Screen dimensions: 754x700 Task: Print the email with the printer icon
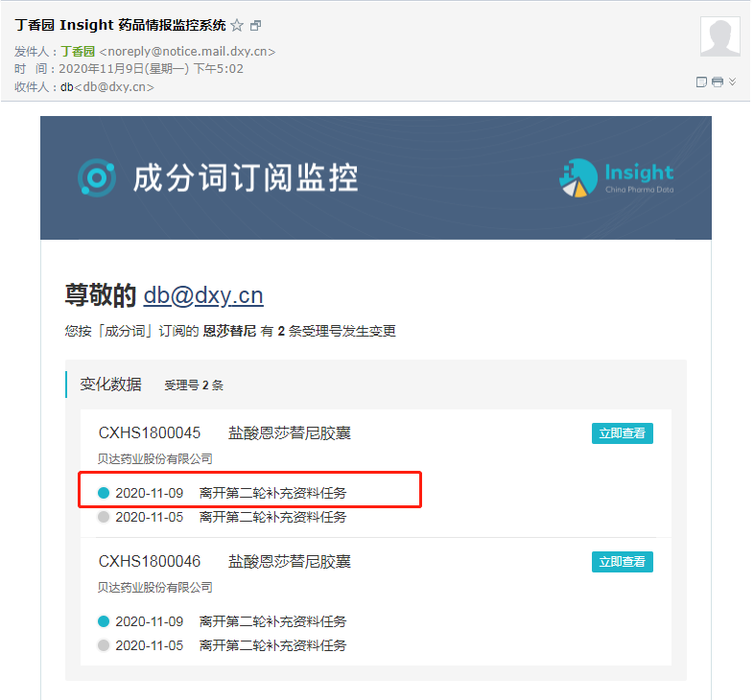click(717, 82)
